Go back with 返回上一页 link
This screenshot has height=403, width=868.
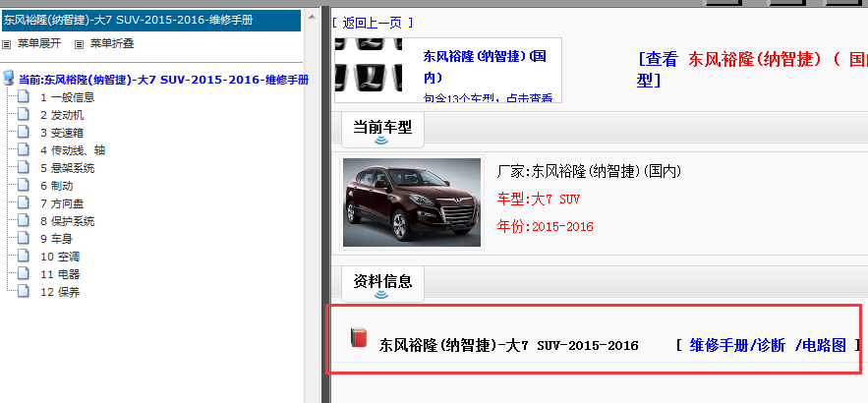373,23
